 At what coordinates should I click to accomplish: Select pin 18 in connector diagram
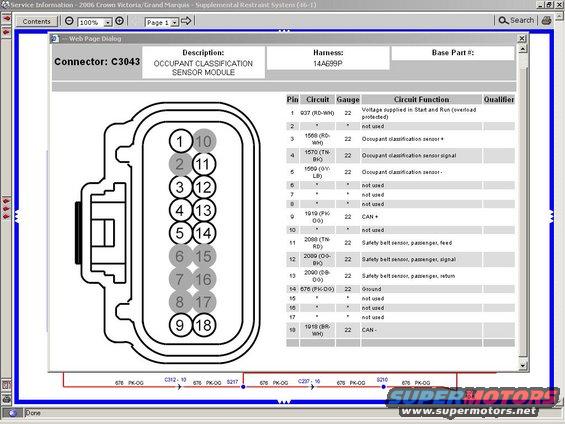pos(204,325)
